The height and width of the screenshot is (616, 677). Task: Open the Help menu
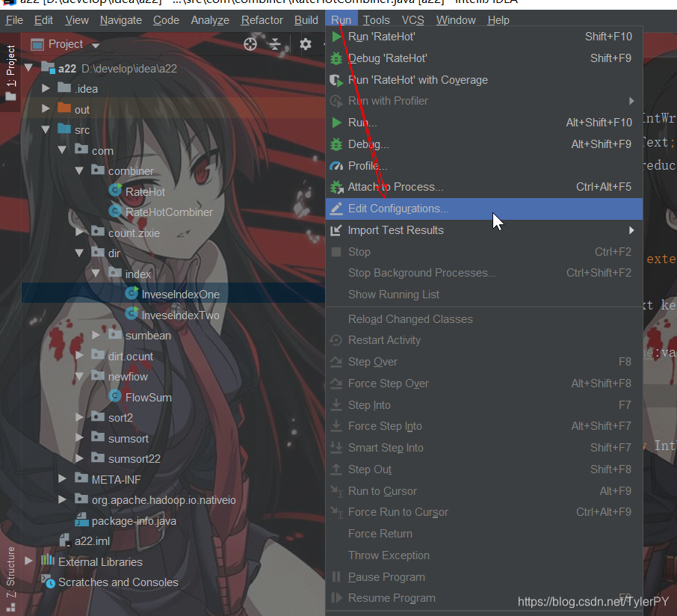498,20
